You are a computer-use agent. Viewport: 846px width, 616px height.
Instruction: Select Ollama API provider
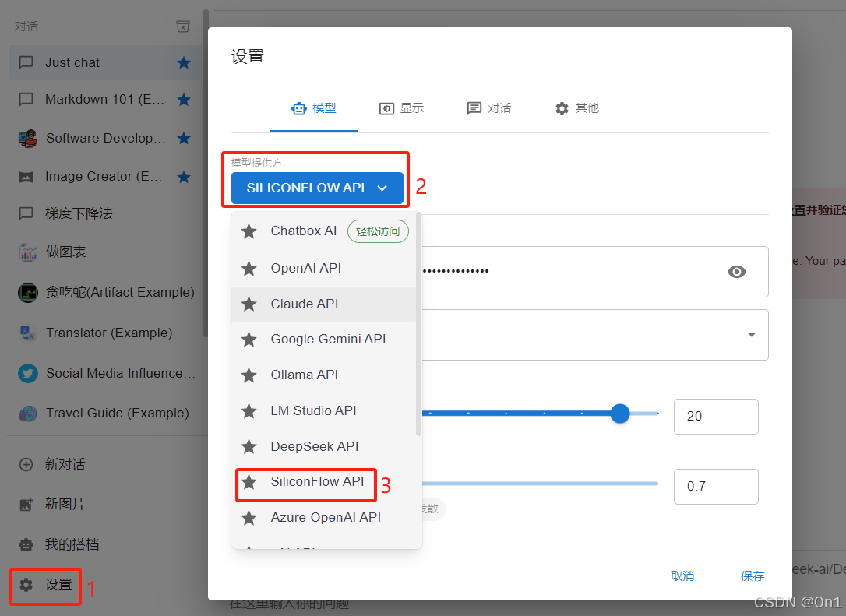(324, 375)
